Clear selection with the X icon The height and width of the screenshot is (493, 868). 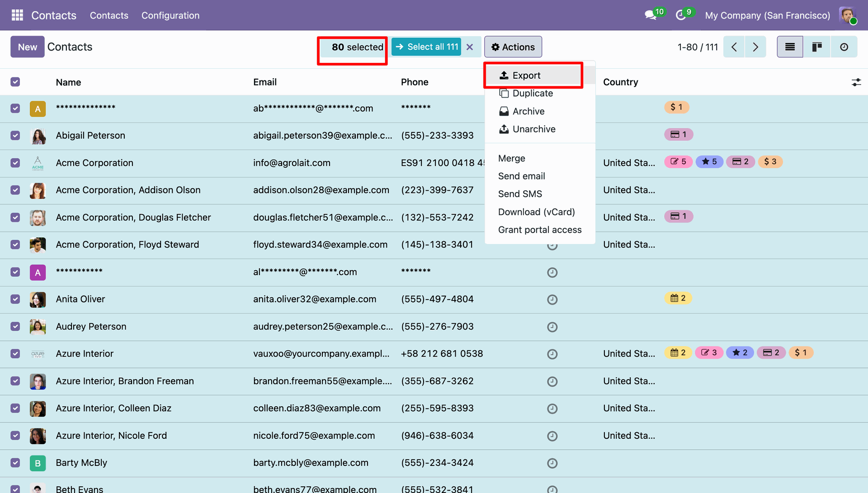[470, 47]
